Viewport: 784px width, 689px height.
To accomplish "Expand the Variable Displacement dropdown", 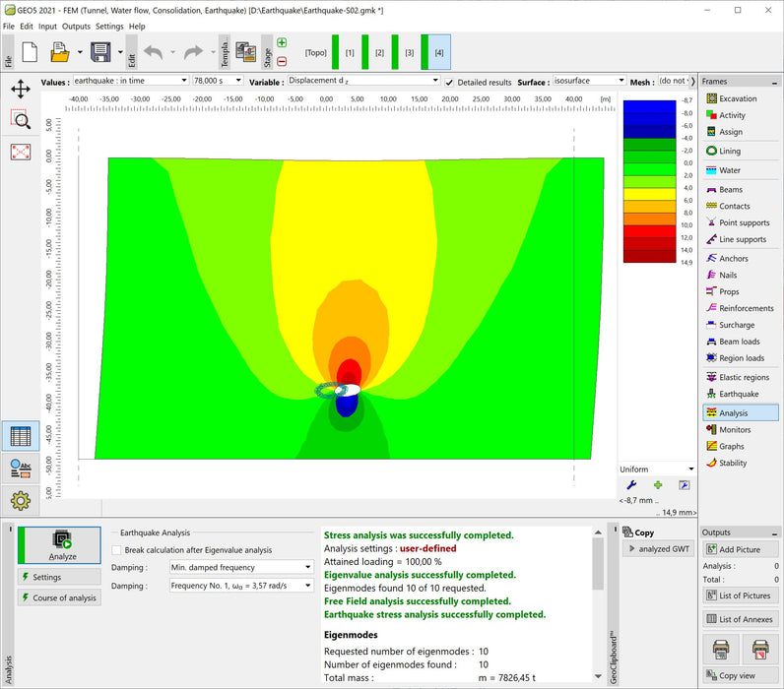I will point(434,81).
